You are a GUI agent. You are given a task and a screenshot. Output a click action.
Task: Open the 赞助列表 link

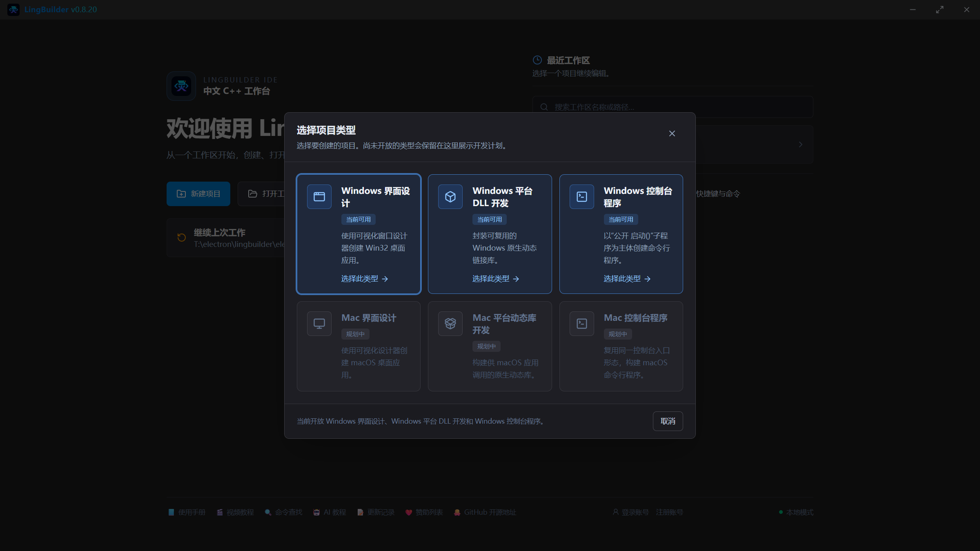click(424, 512)
